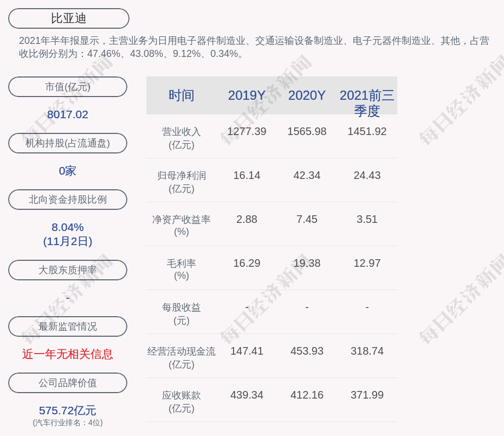Screen dimensions: 504x436
Task: Select the 575.72亿元 brand value text
Action: coord(68,411)
